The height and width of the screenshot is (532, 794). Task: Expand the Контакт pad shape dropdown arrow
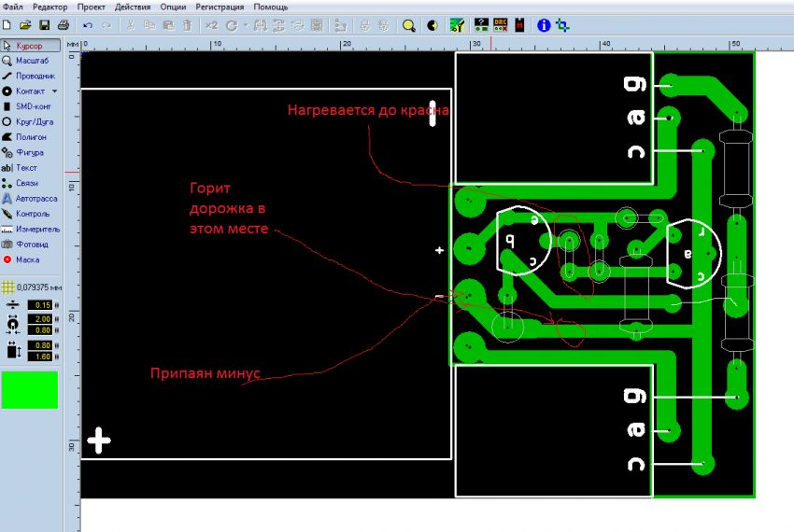(54, 91)
